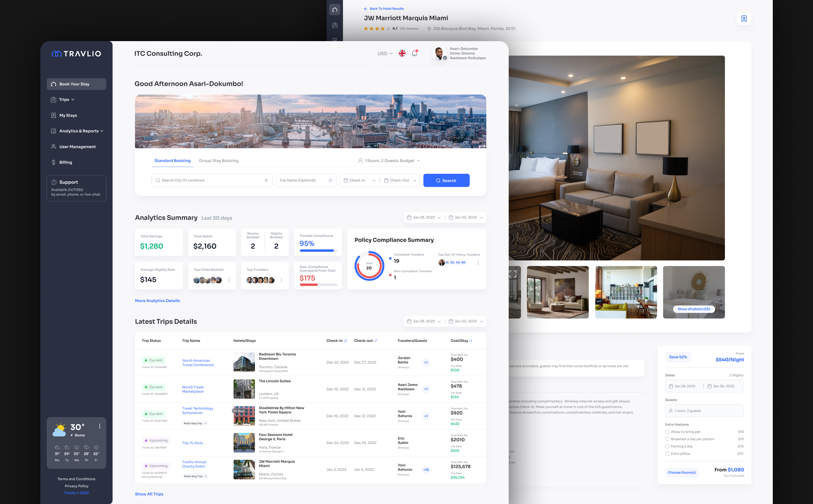Open Radisson Blu Toronto Downtown thumbnail

pyautogui.click(x=244, y=362)
